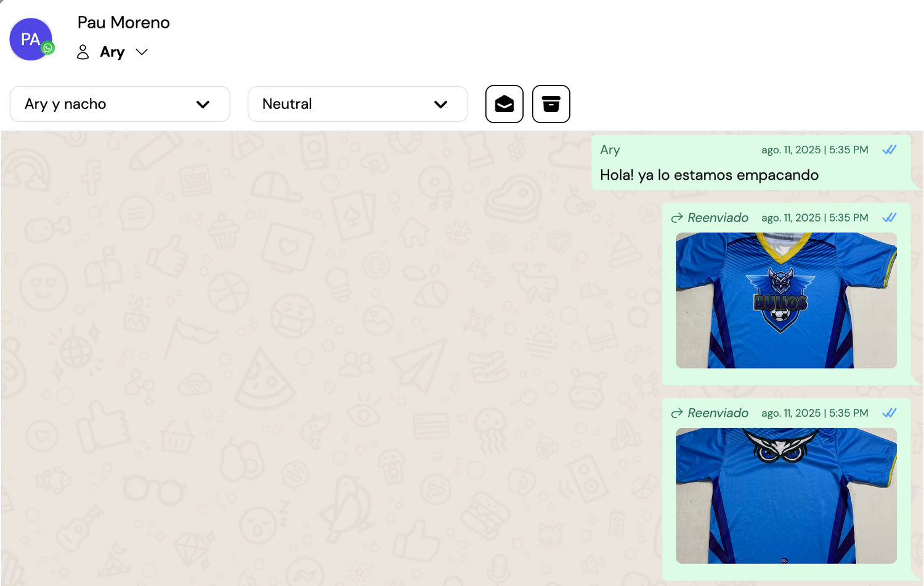
Task: Open the Buhos jersey front image
Action: click(786, 300)
